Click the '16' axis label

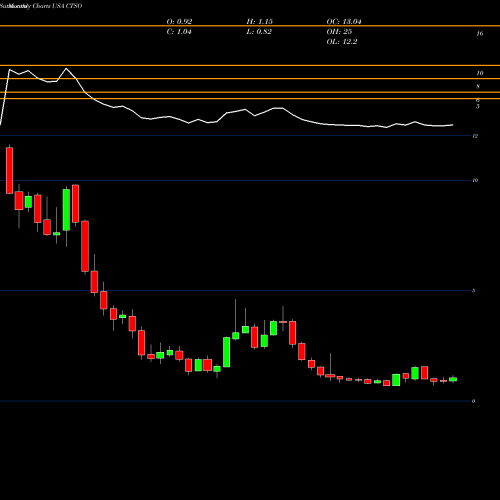tap(480, 33)
